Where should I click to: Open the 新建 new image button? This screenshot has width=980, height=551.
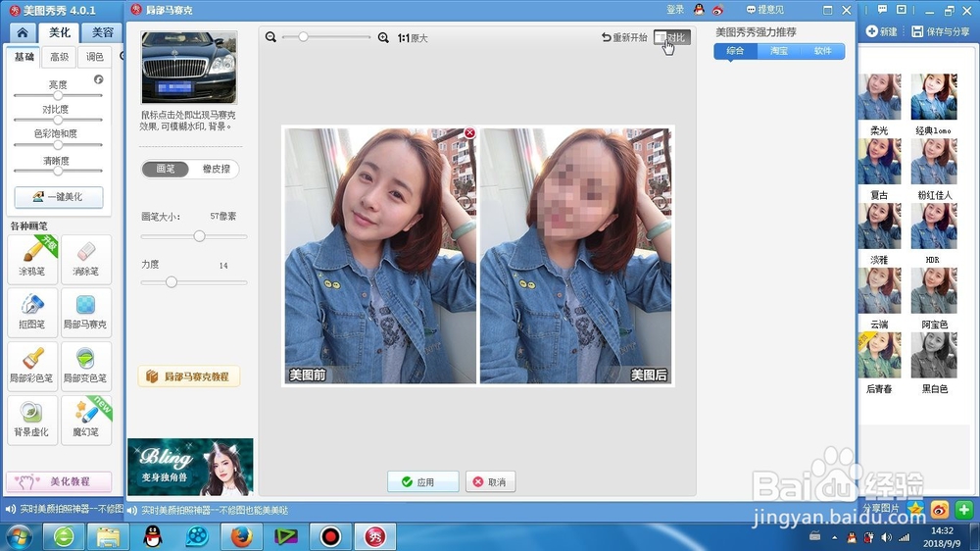coord(882,31)
